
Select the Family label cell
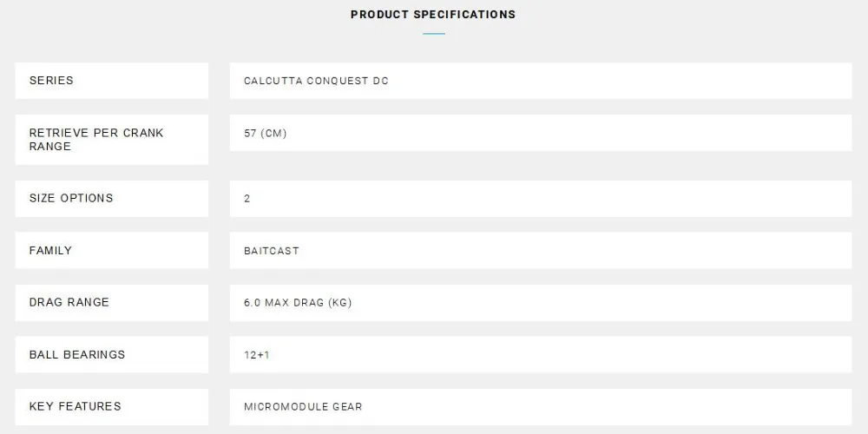coord(112,250)
